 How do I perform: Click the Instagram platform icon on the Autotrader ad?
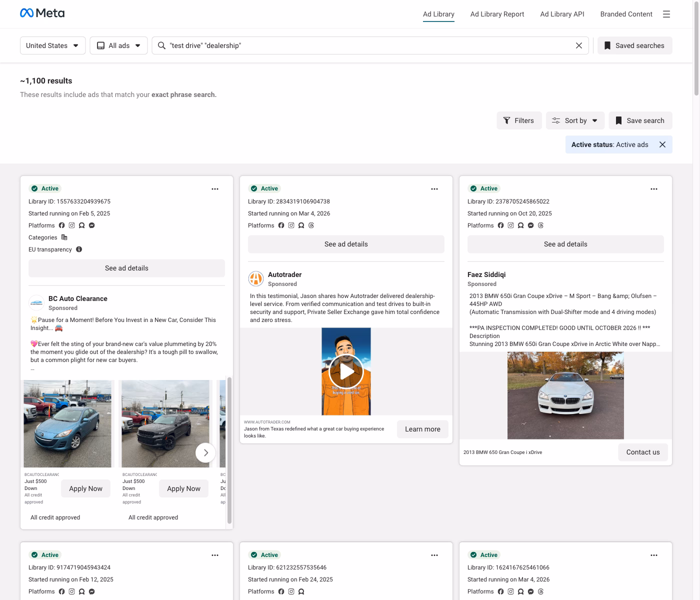click(x=291, y=225)
